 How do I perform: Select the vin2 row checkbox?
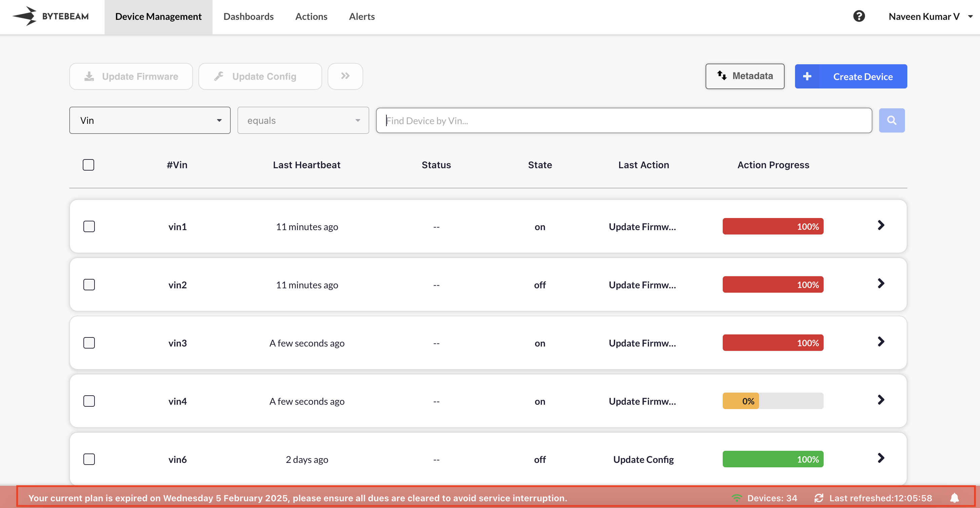coord(89,285)
